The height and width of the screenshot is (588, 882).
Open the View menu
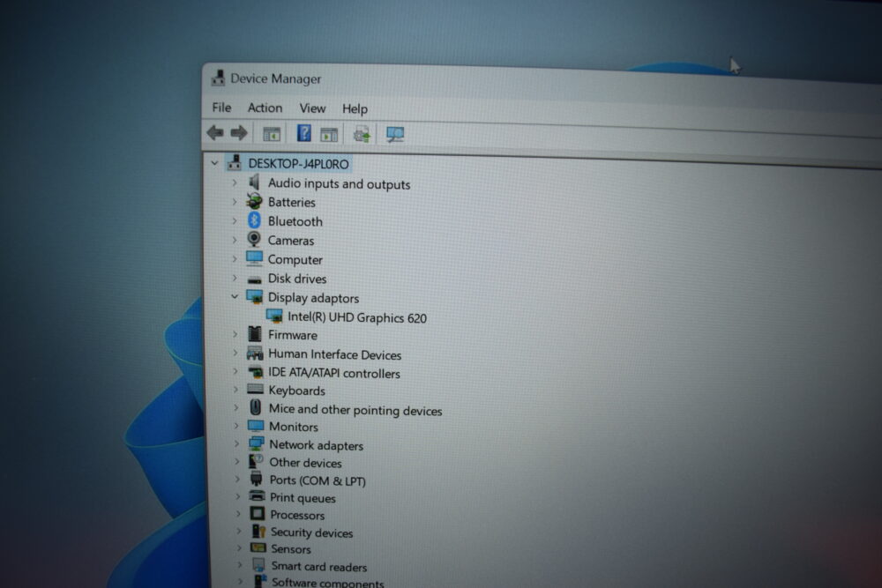point(312,108)
